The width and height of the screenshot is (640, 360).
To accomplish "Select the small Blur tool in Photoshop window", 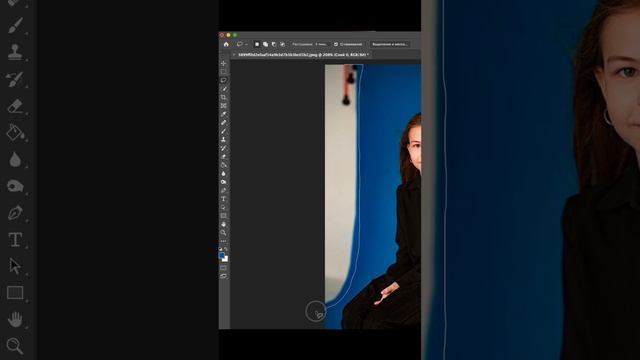I will point(223,173).
